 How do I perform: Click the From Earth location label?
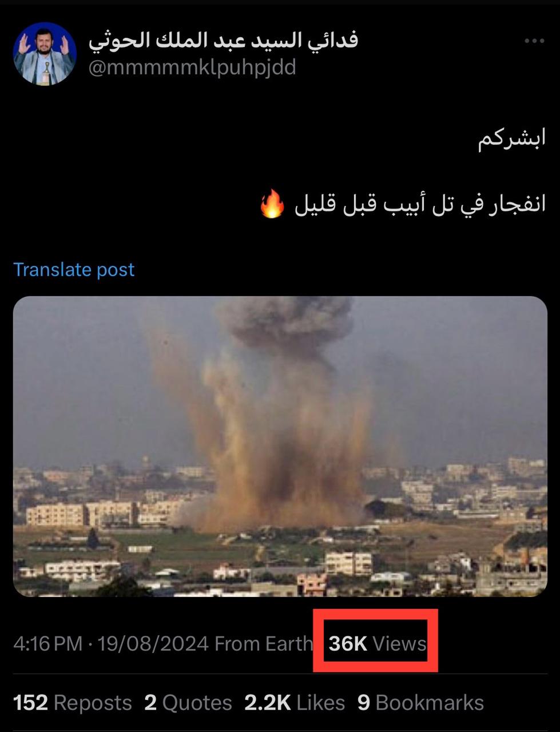point(264,644)
